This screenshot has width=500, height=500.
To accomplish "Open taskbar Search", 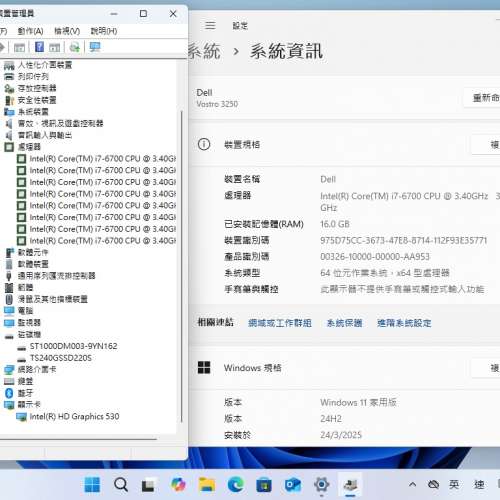I will [x=121, y=484].
